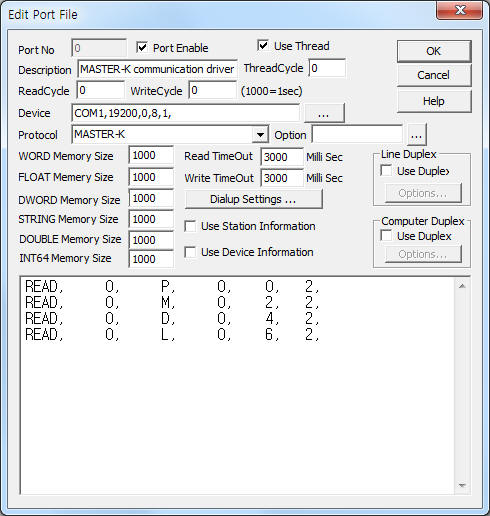Viewport: 490px width, 516px height.
Task: Enable Use Station Information checkbox
Action: (x=190, y=226)
